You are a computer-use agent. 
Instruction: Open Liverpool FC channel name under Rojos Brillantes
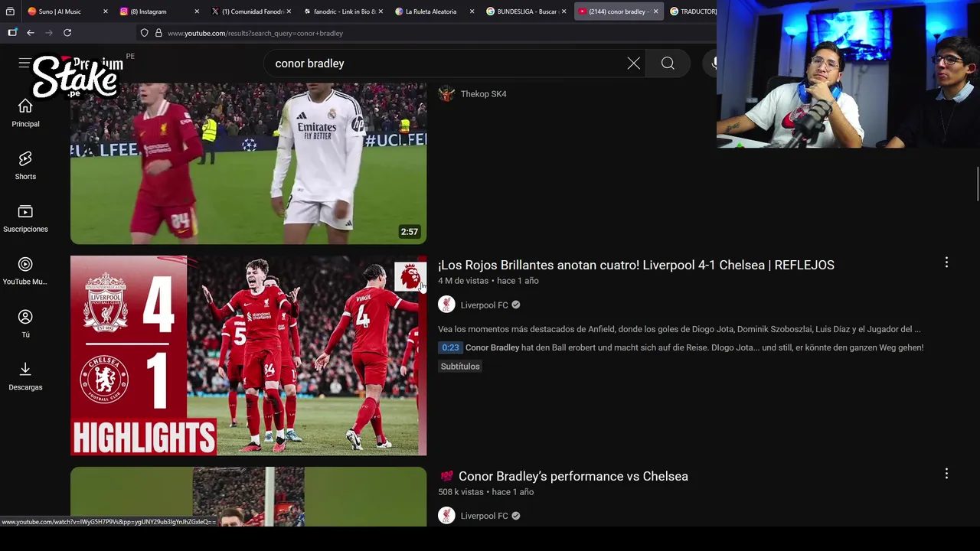[484, 305]
